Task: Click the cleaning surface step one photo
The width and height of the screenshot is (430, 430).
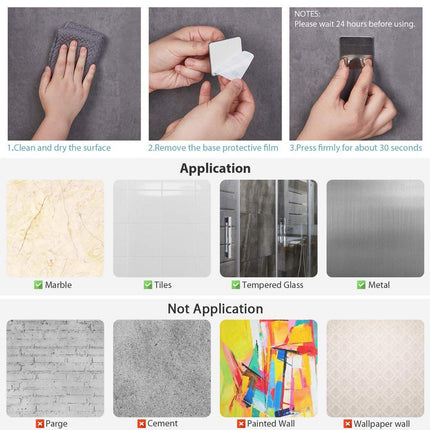Action: (x=74, y=74)
